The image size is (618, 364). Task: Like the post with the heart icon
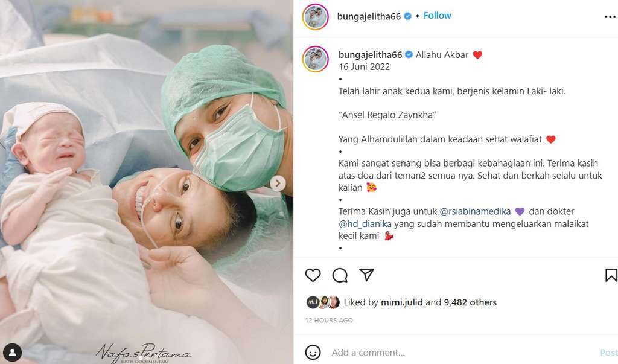click(313, 275)
